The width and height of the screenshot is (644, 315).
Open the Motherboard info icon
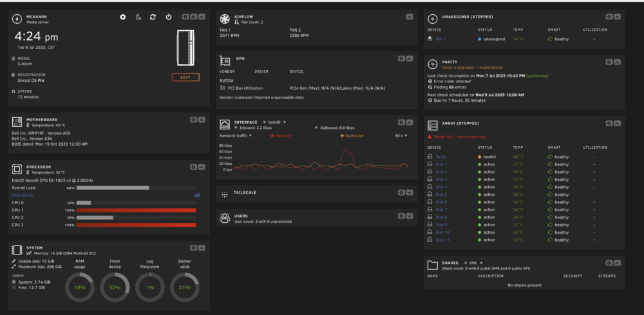pos(193,120)
